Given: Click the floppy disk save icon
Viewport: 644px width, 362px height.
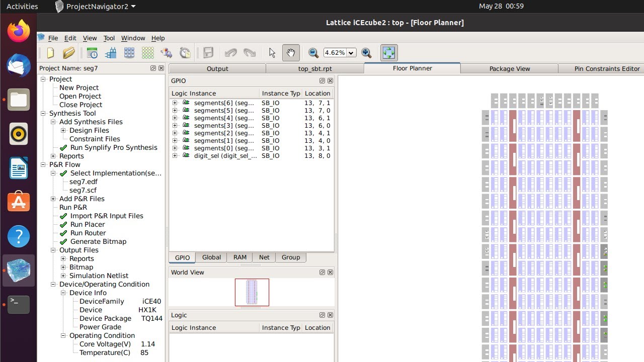Looking at the screenshot, I should click(208, 53).
